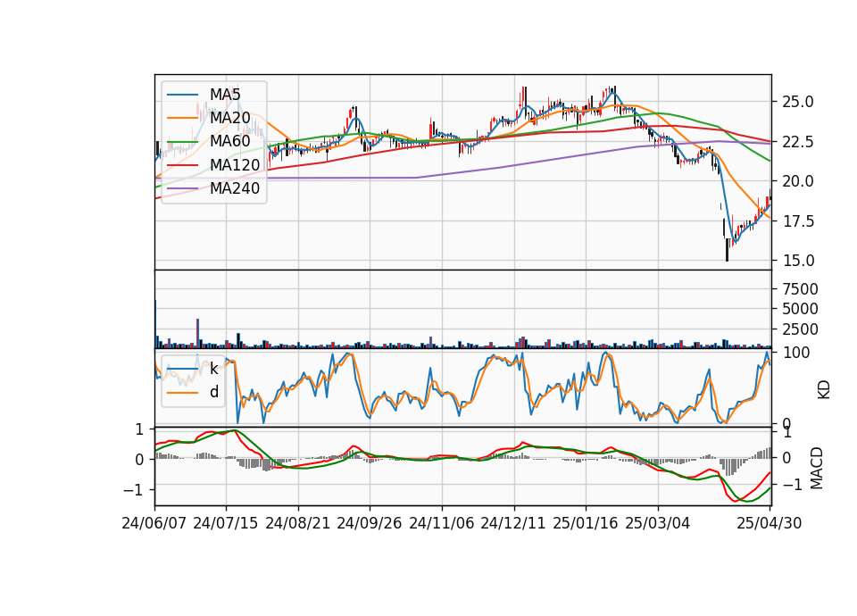
Task: Click the 17.5 price axis label
Action: (x=798, y=221)
